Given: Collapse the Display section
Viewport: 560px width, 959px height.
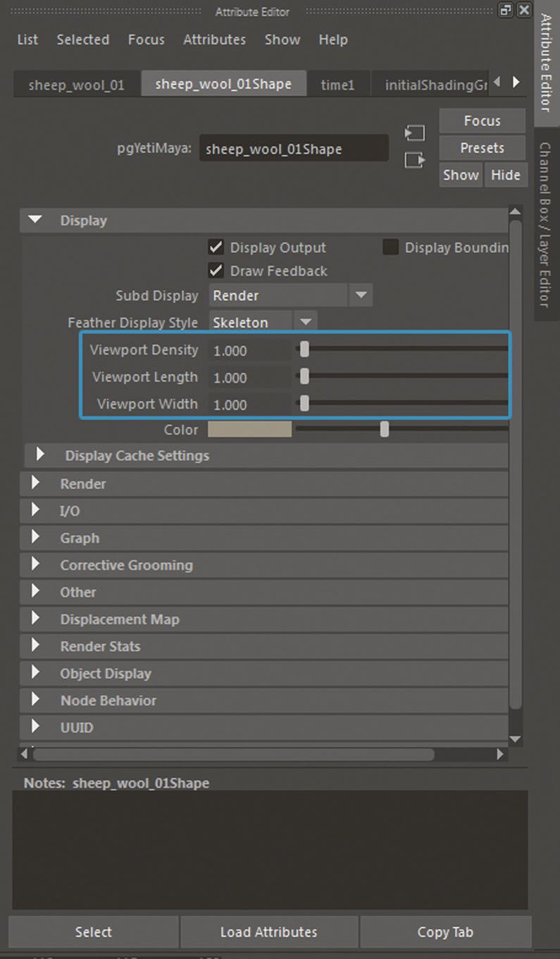Looking at the screenshot, I should click(35, 220).
